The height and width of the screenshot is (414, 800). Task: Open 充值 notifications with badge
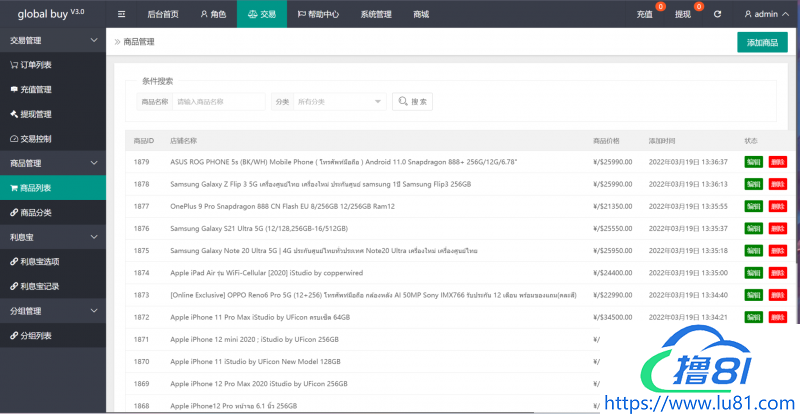(x=647, y=15)
